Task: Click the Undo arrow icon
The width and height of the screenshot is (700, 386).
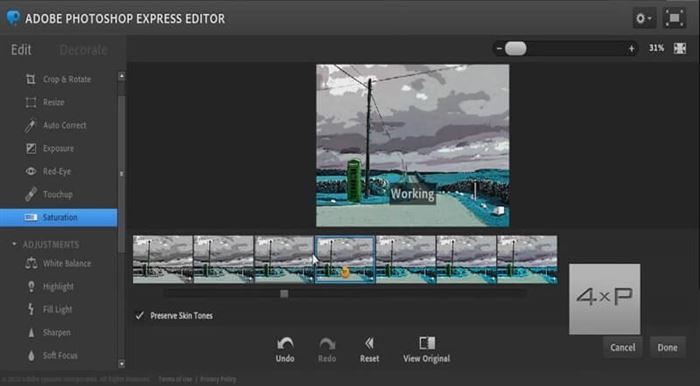Action: (x=285, y=343)
